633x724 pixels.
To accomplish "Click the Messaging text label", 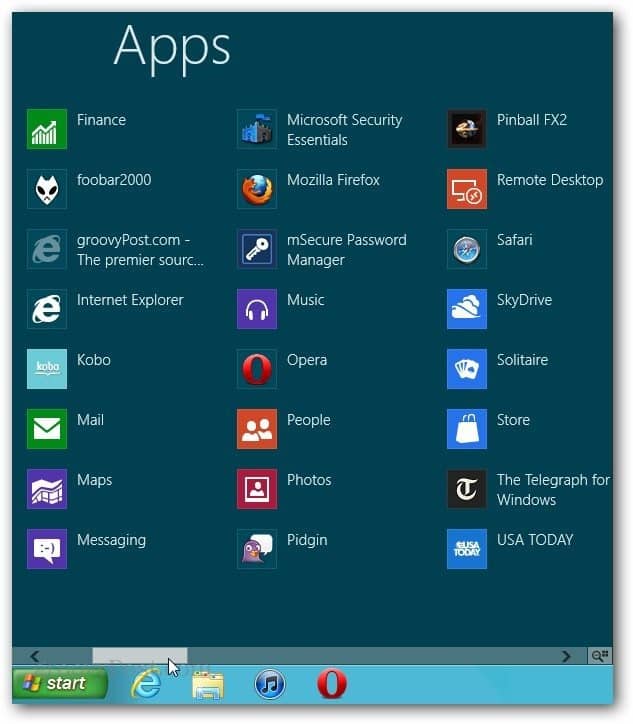I will (x=111, y=541).
